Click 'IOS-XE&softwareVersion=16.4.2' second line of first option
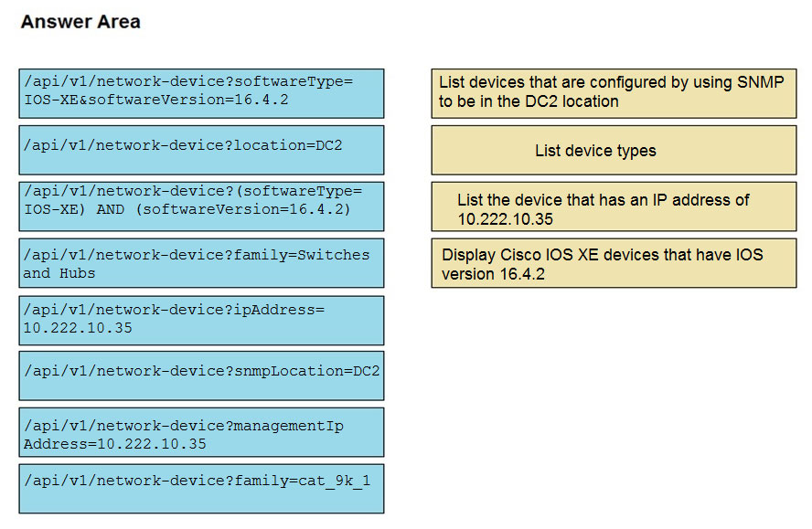 click(156, 100)
